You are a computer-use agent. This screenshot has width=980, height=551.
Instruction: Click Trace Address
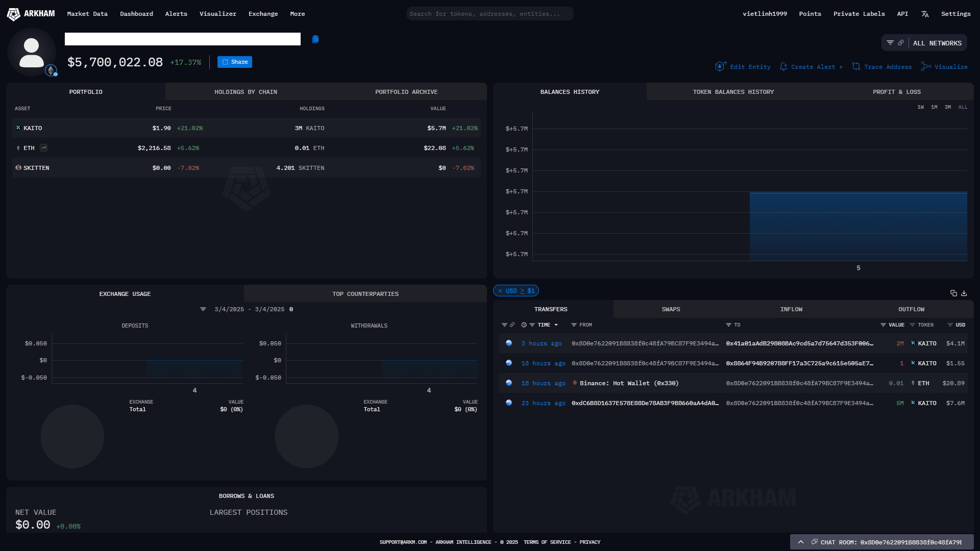(x=882, y=67)
